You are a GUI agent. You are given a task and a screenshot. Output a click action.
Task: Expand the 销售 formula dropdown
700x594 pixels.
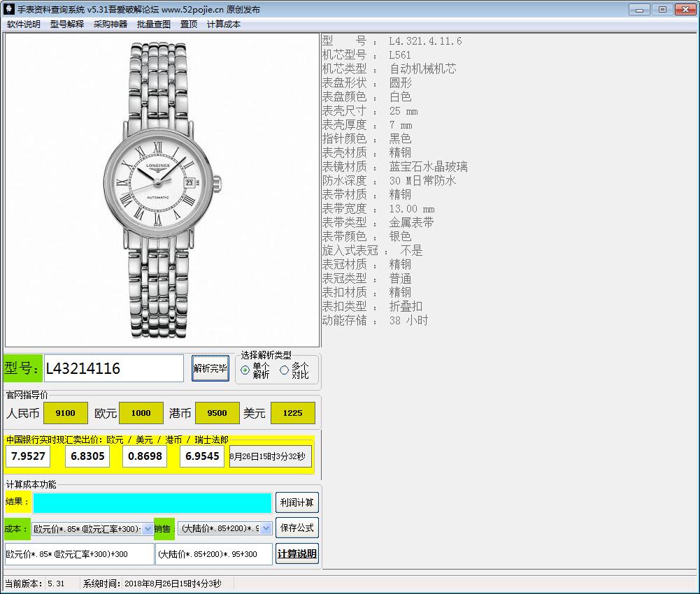(266, 528)
